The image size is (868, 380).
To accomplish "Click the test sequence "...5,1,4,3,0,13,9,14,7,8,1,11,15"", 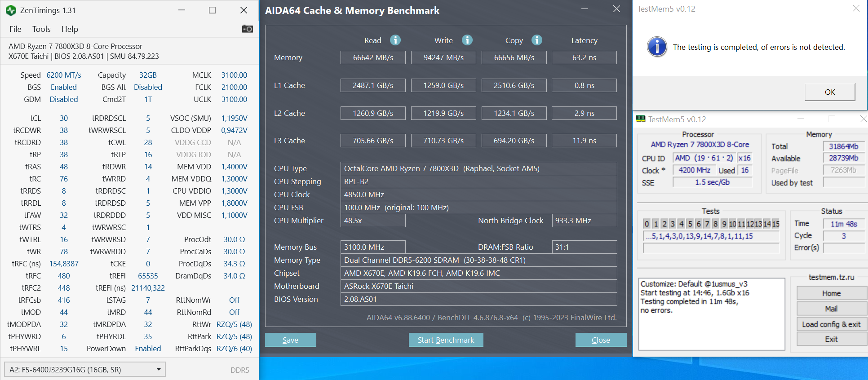I will (711, 236).
